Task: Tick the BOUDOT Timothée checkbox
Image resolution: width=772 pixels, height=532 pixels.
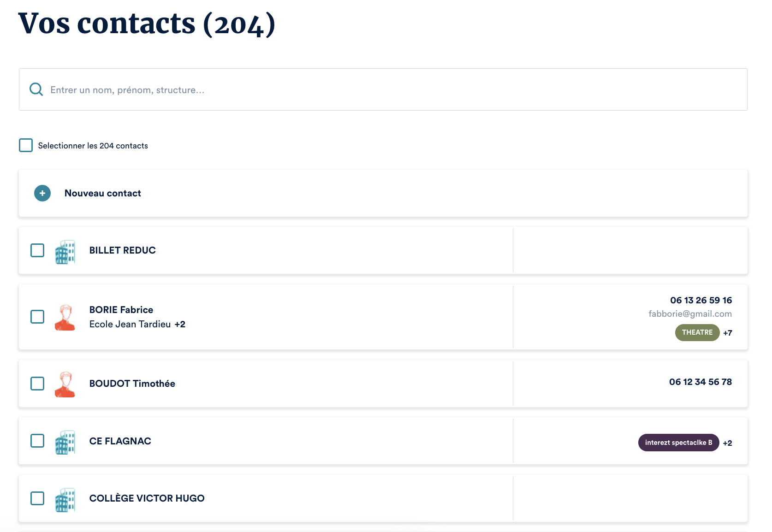Action: pos(37,384)
